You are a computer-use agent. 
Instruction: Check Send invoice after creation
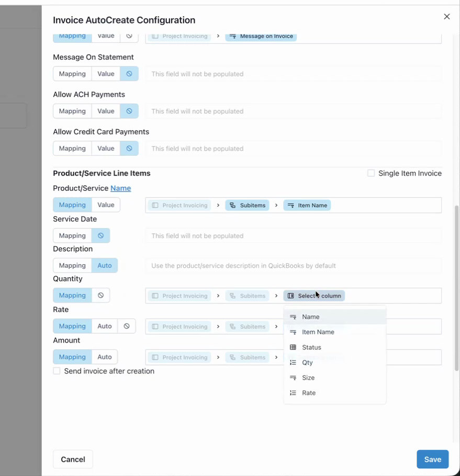pyautogui.click(x=57, y=371)
